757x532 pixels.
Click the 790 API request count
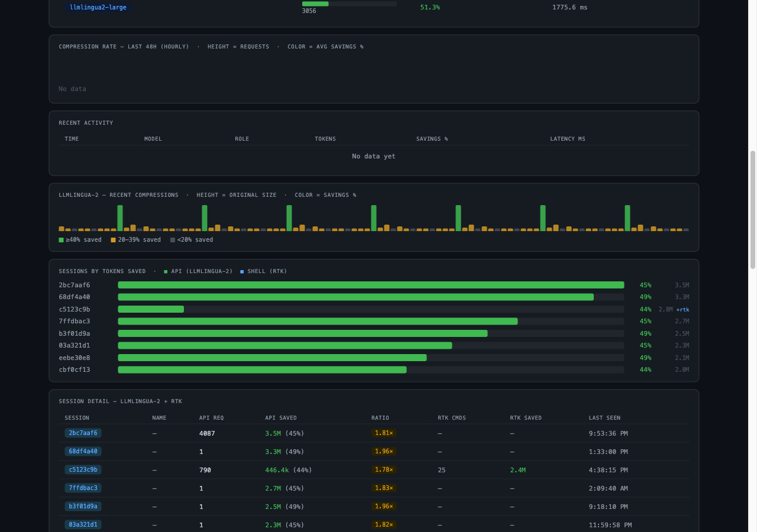pyautogui.click(x=205, y=470)
